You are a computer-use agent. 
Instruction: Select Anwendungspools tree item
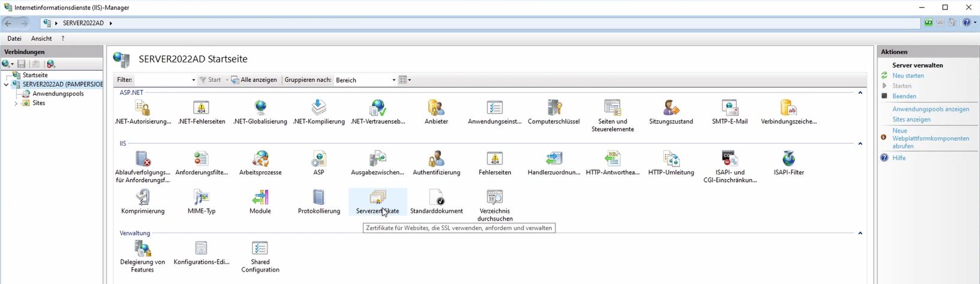(x=58, y=93)
